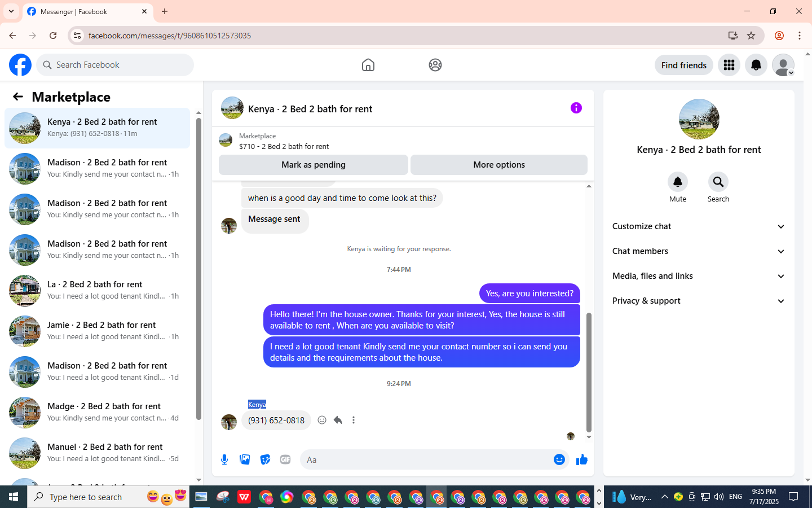Expand Media, files and links section
Viewport: 812px width, 508px height.
pyautogui.click(x=699, y=276)
